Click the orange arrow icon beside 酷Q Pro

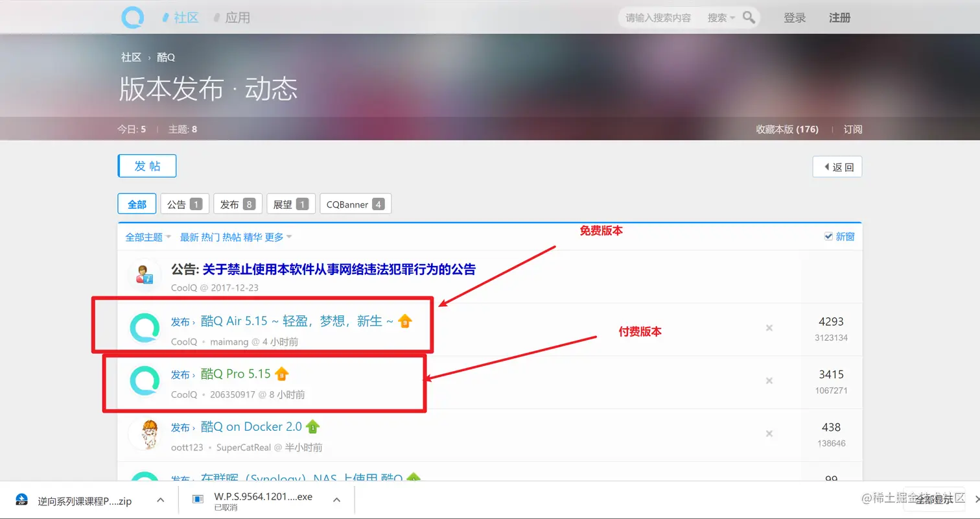(281, 374)
